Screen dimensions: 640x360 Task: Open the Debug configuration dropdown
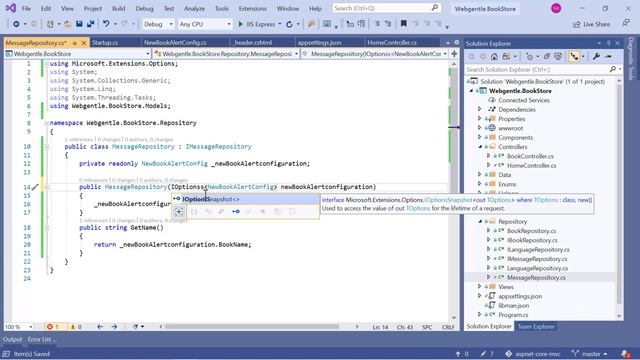(158, 24)
